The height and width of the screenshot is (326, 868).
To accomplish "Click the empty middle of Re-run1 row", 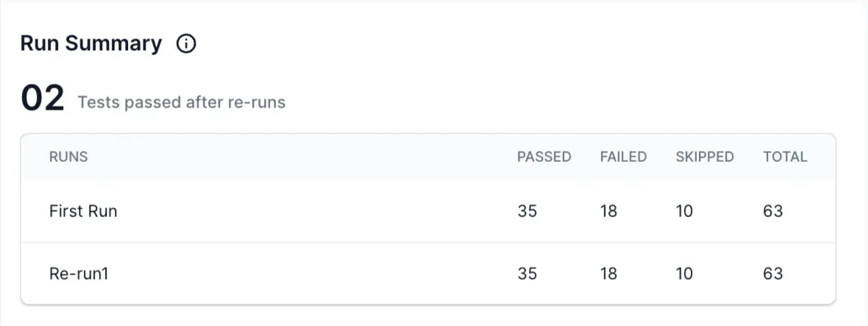I will 309,274.
